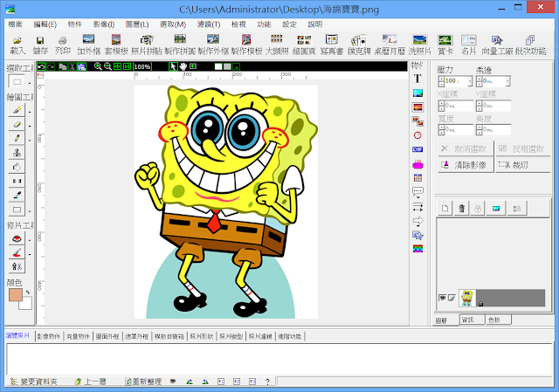
Task: Select the text object T tool
Action: [x=418, y=79]
